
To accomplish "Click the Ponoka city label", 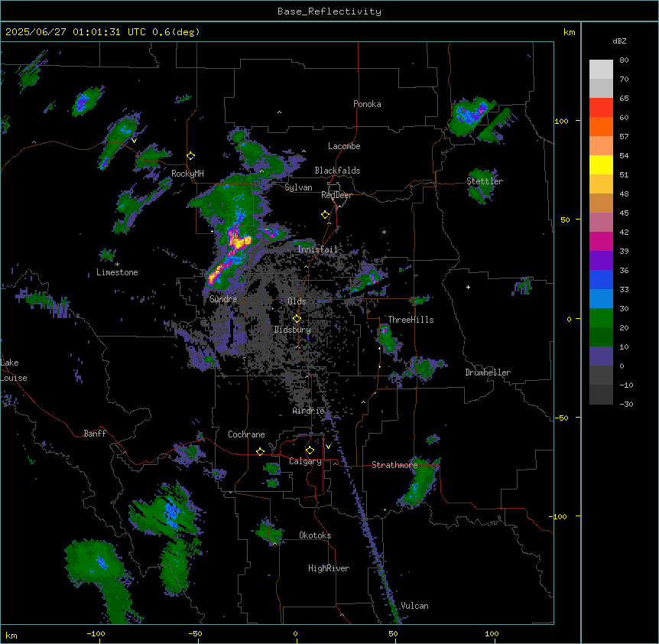I will tap(367, 104).
